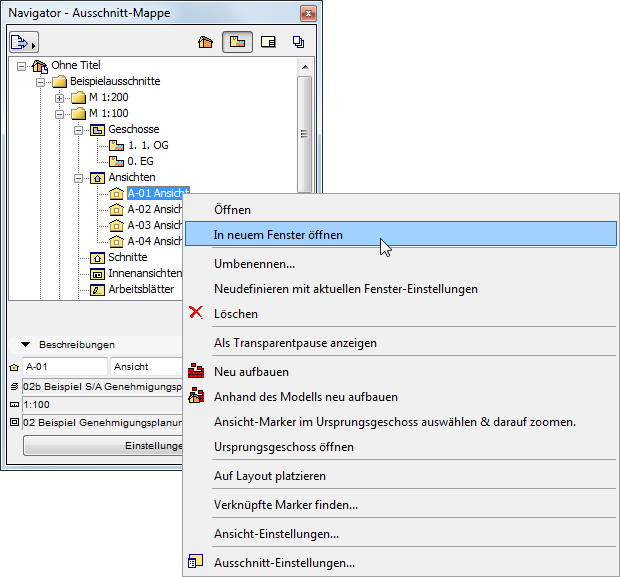Select Neudefinieren mit aktuellen Fenster-Einstellungen

[401, 289]
